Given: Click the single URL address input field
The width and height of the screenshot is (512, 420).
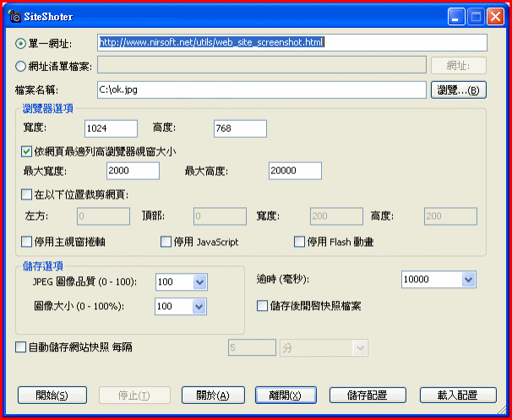Looking at the screenshot, I should click(x=291, y=42).
